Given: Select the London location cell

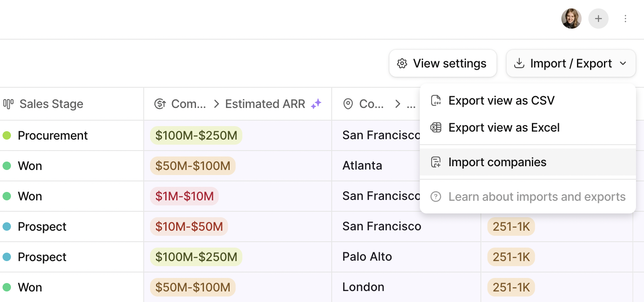Looking at the screenshot, I should (406, 287).
